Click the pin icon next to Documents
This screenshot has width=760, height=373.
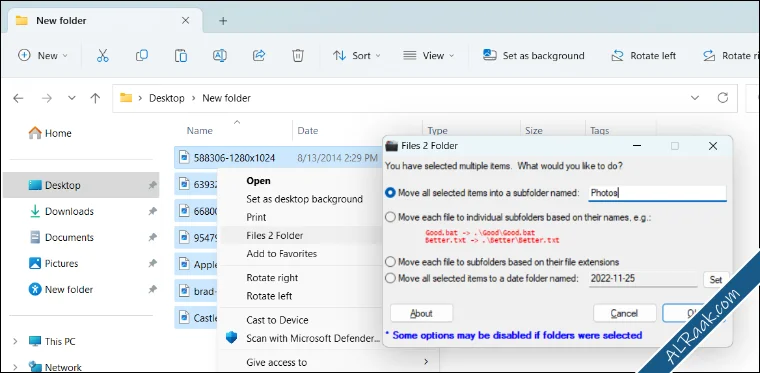pyautogui.click(x=152, y=237)
